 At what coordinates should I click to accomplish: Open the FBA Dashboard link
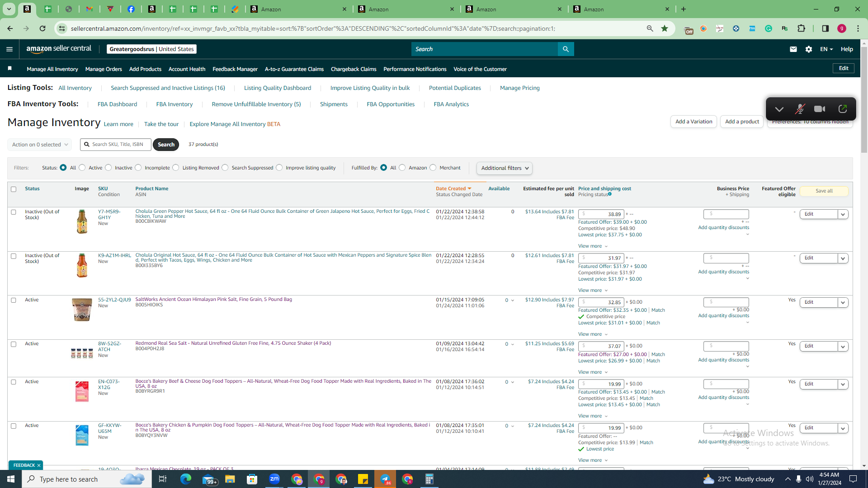click(x=117, y=104)
